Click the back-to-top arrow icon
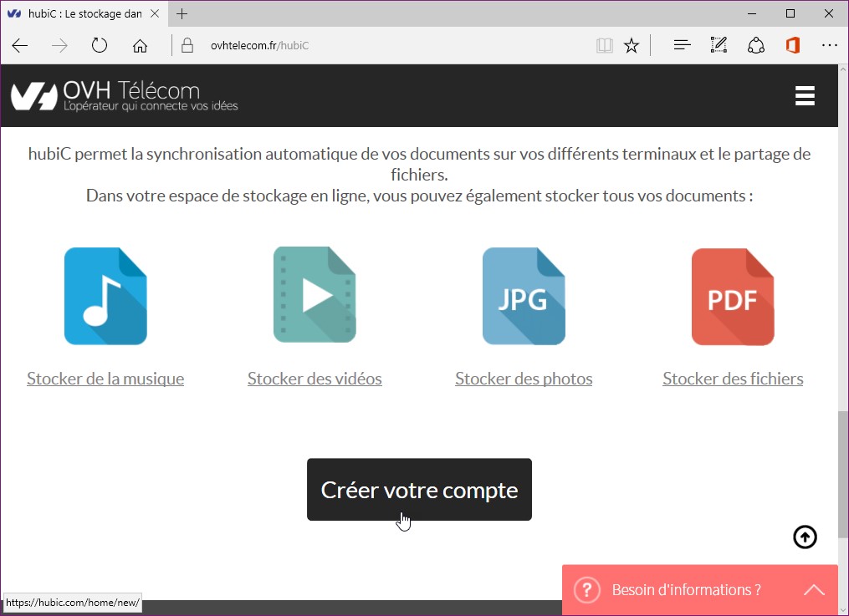This screenshot has width=849, height=616. [x=806, y=537]
